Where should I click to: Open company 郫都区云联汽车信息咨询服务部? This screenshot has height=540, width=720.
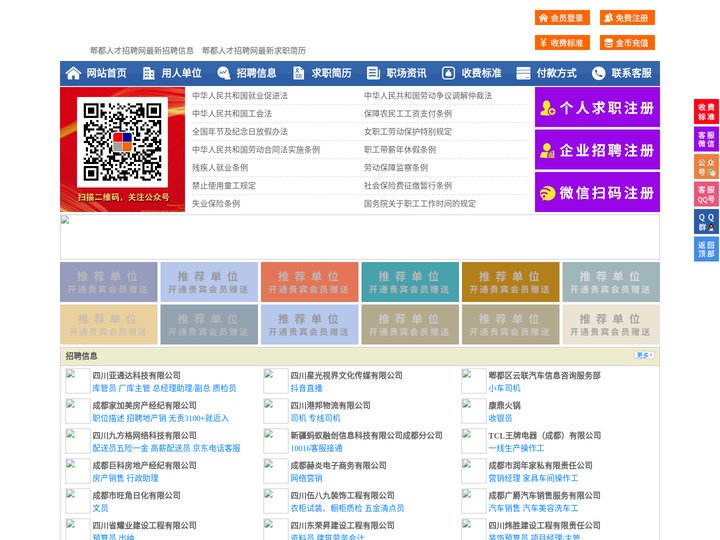(x=545, y=375)
